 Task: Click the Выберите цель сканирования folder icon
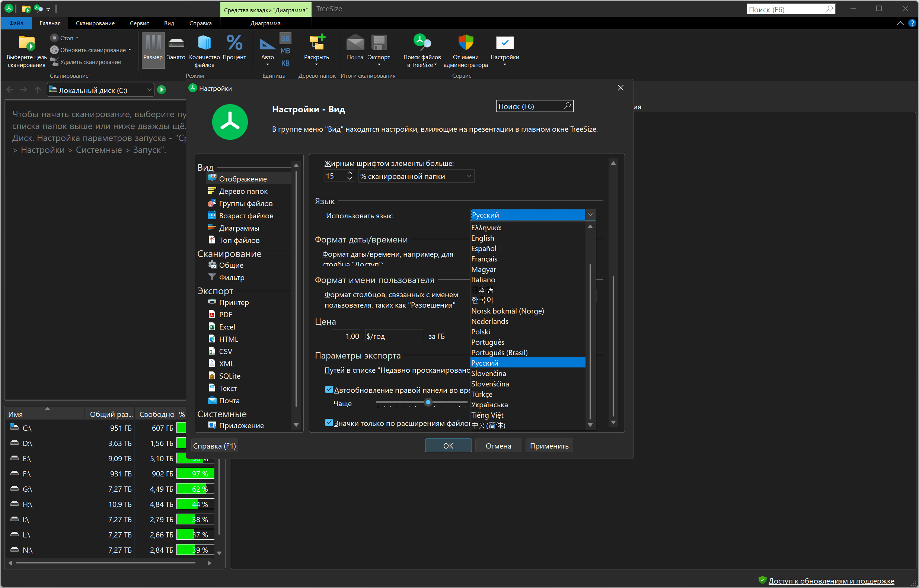[x=26, y=43]
